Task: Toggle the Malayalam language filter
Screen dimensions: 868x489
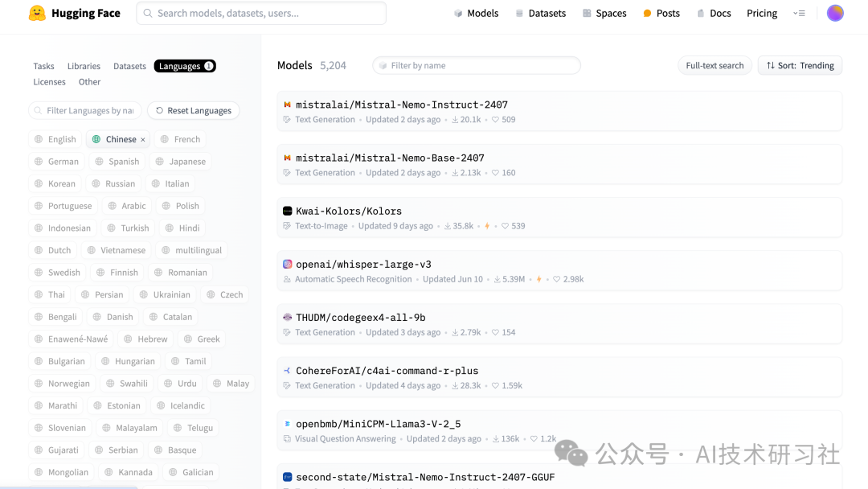Action: 130,428
